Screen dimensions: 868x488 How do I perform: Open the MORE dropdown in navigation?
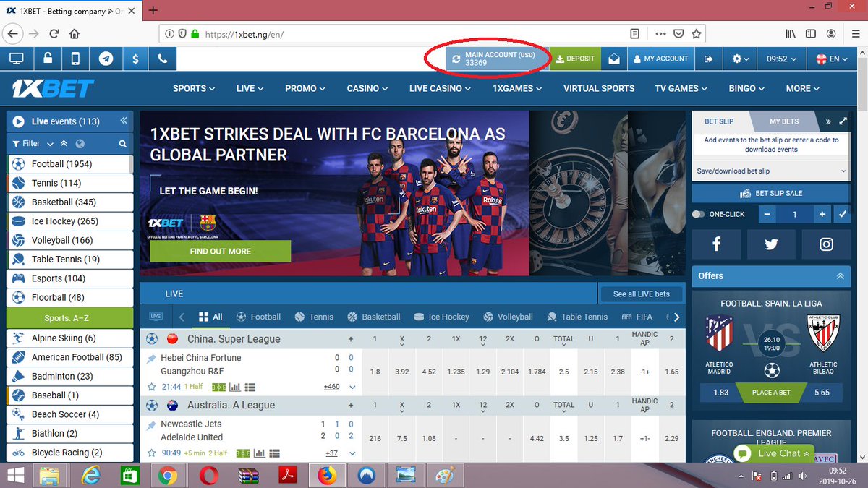tap(803, 88)
